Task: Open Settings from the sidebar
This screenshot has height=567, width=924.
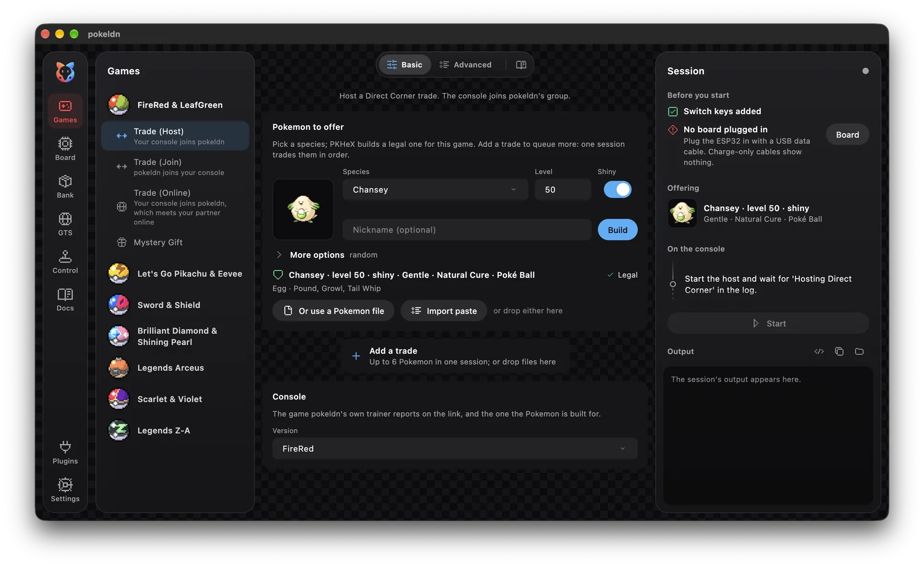Action: (65, 490)
